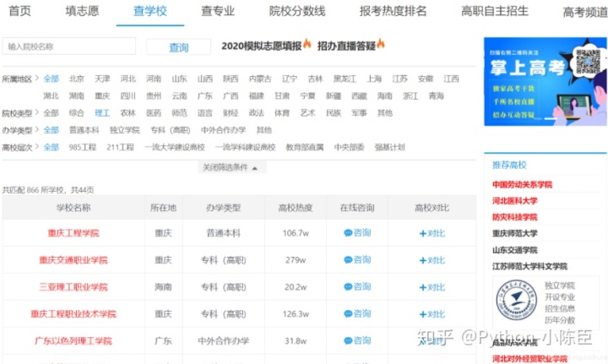Open recommended school 中国劳动关系学院
This screenshot has height=364, width=608.
pyautogui.click(x=522, y=184)
